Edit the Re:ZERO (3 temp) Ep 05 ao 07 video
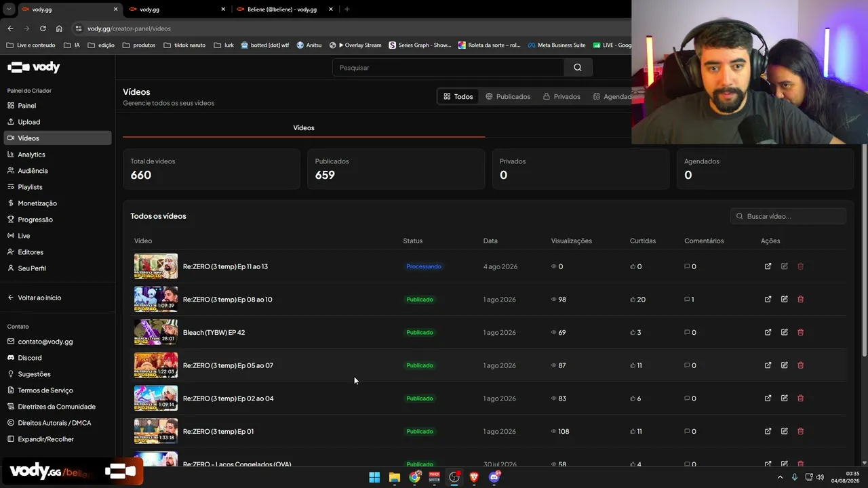The width and height of the screenshot is (868, 488). (x=784, y=365)
